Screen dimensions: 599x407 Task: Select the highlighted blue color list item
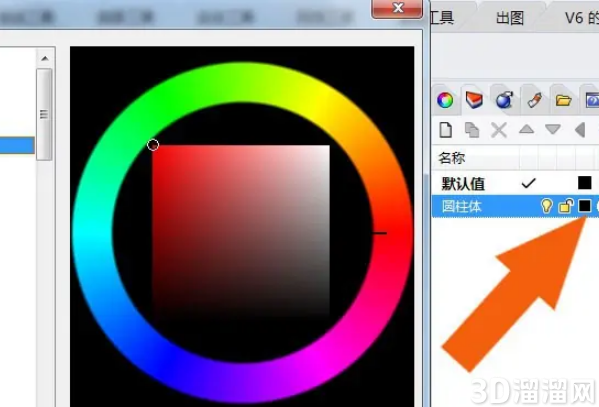[x=17, y=146]
